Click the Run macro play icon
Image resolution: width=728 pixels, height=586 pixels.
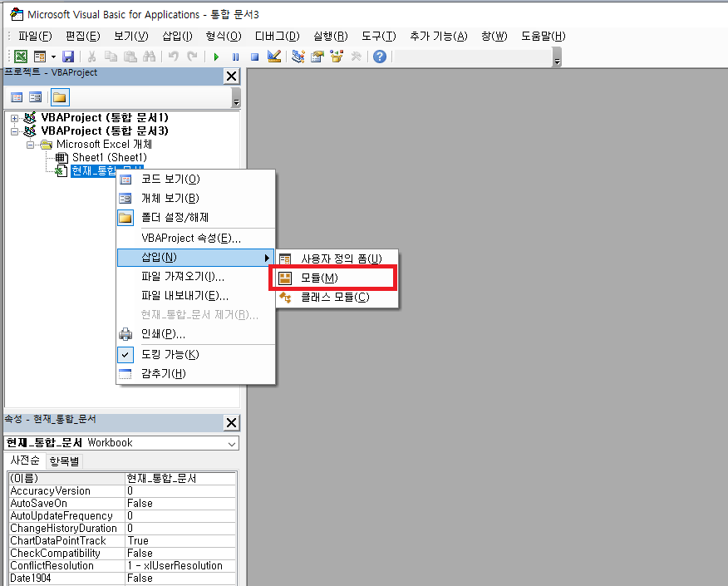(216, 57)
